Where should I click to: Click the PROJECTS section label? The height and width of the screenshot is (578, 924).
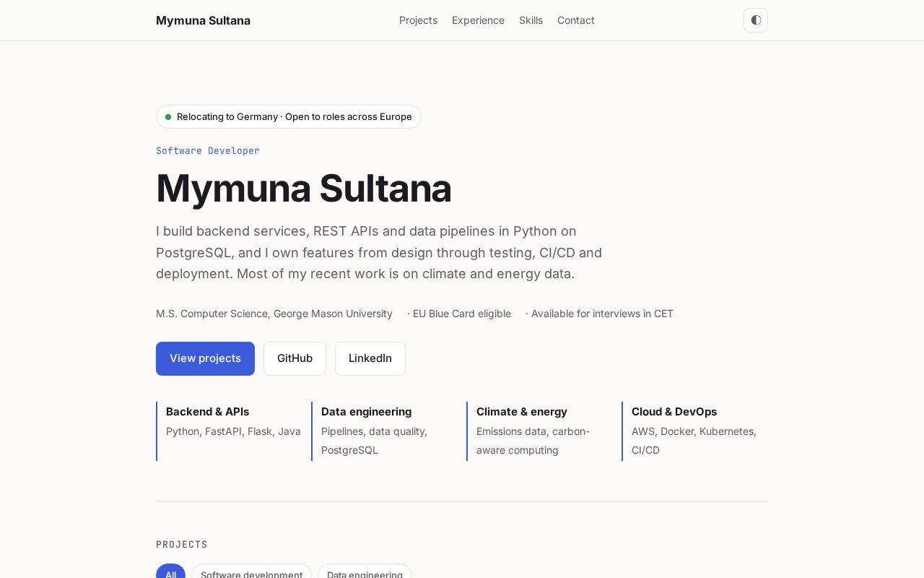pyautogui.click(x=182, y=545)
